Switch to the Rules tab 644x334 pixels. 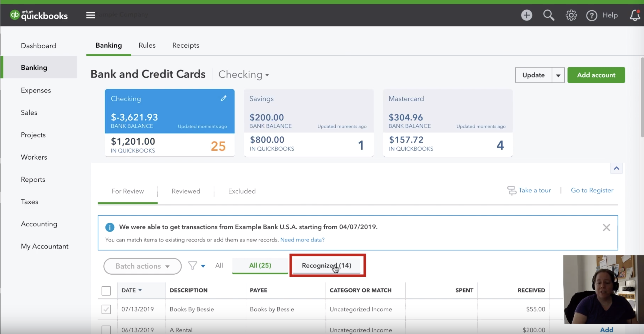147,45
